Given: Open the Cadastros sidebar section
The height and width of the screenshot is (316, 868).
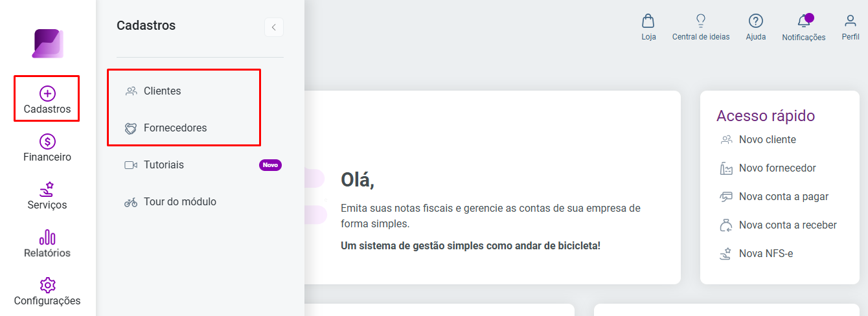Looking at the screenshot, I should 47,100.
